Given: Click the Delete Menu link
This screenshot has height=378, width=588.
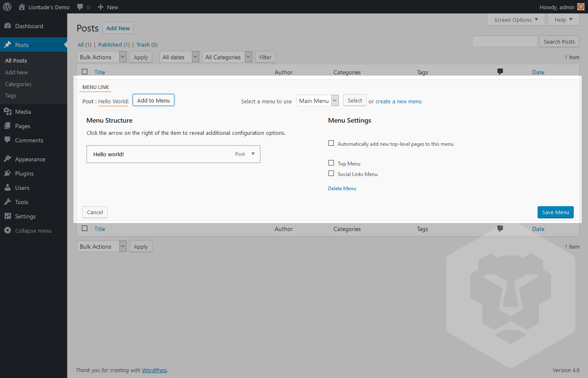Looking at the screenshot, I should (342, 189).
